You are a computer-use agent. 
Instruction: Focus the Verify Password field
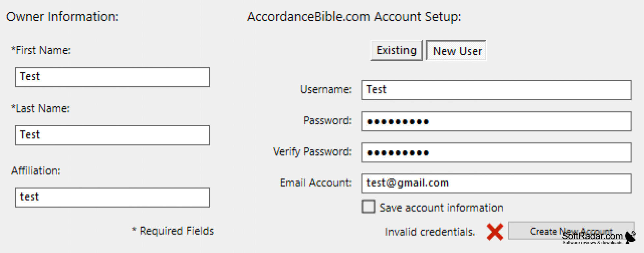pyautogui.click(x=496, y=152)
